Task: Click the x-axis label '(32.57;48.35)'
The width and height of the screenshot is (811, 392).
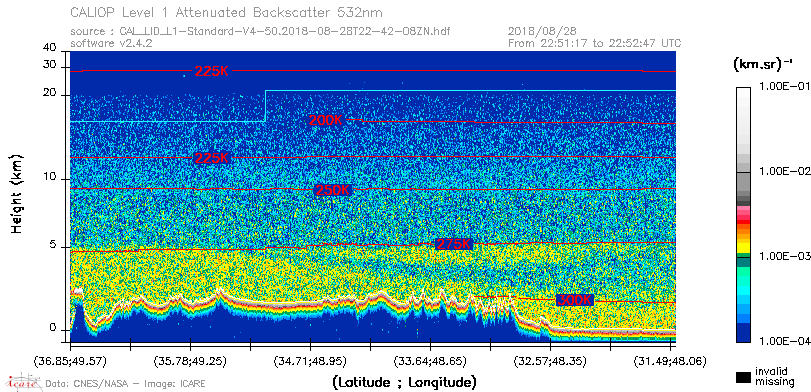Action: (550, 360)
